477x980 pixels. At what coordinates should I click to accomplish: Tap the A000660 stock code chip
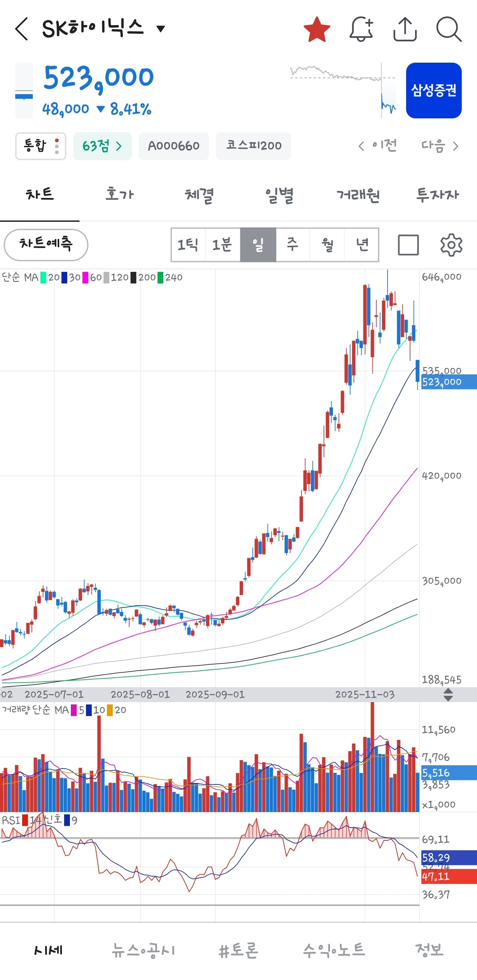174,146
